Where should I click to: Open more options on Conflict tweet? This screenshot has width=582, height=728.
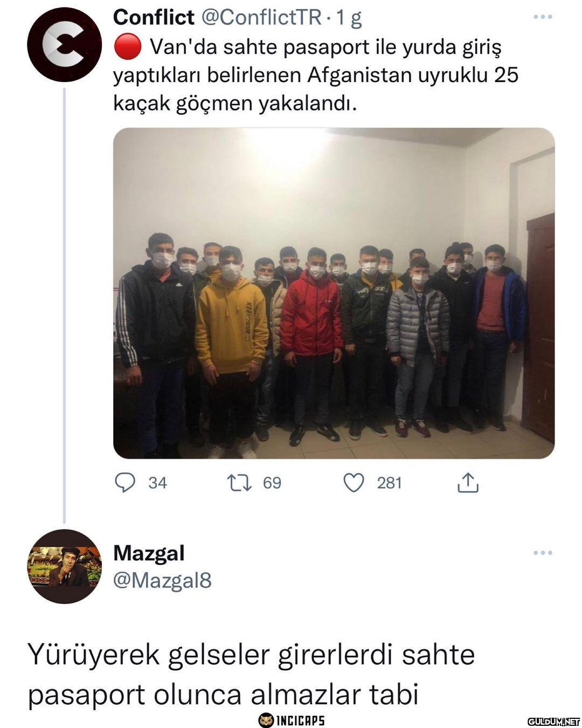click(543, 17)
